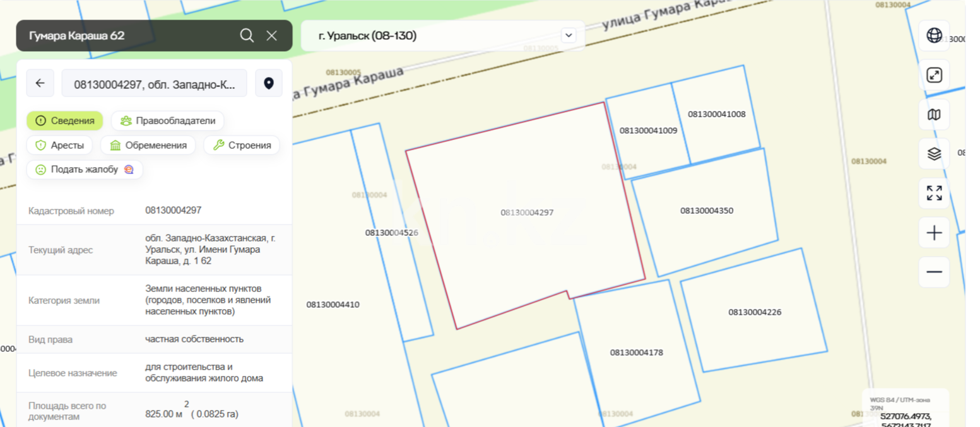
Task: Click the search magnifier icon
Action: pos(246,35)
